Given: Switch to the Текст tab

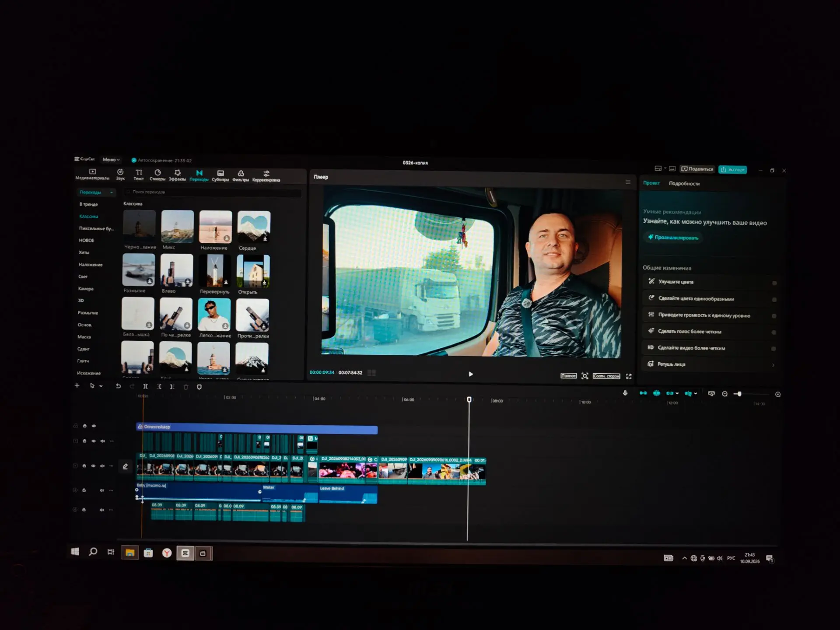Looking at the screenshot, I should point(139,175).
